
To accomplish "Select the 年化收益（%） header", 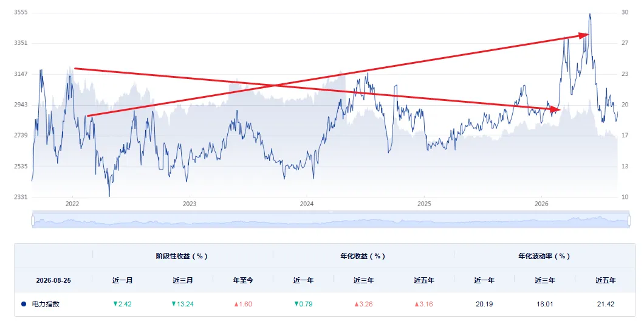I will point(363,256).
